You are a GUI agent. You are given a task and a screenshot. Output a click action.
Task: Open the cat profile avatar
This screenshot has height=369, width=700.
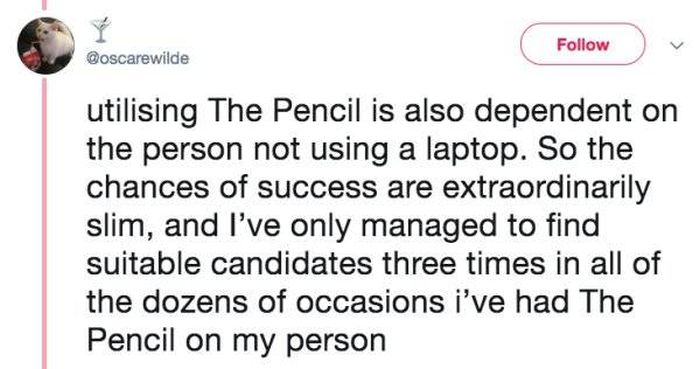[x=46, y=45]
